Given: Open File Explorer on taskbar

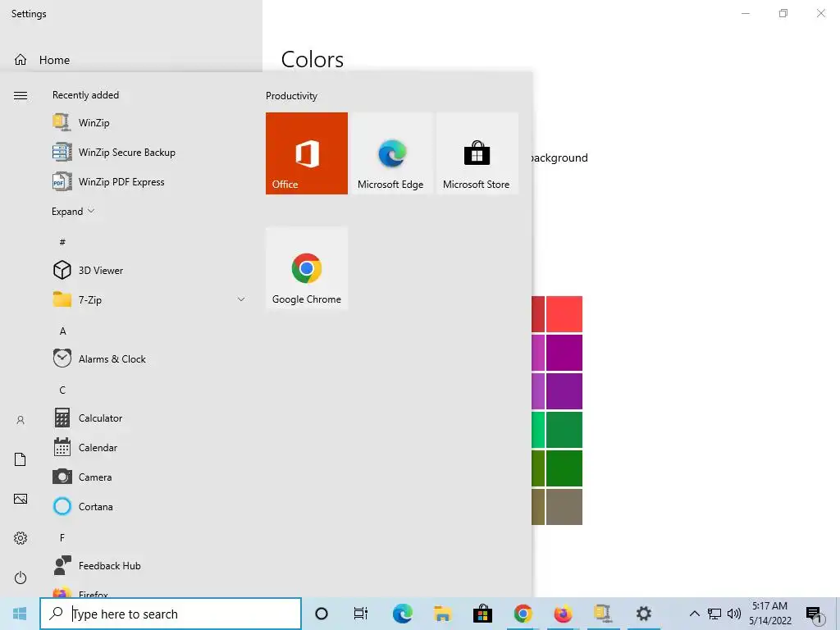Looking at the screenshot, I should (x=442, y=614).
